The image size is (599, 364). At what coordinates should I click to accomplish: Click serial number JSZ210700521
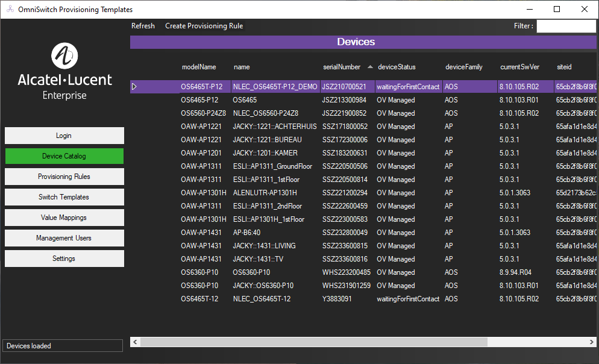click(344, 87)
